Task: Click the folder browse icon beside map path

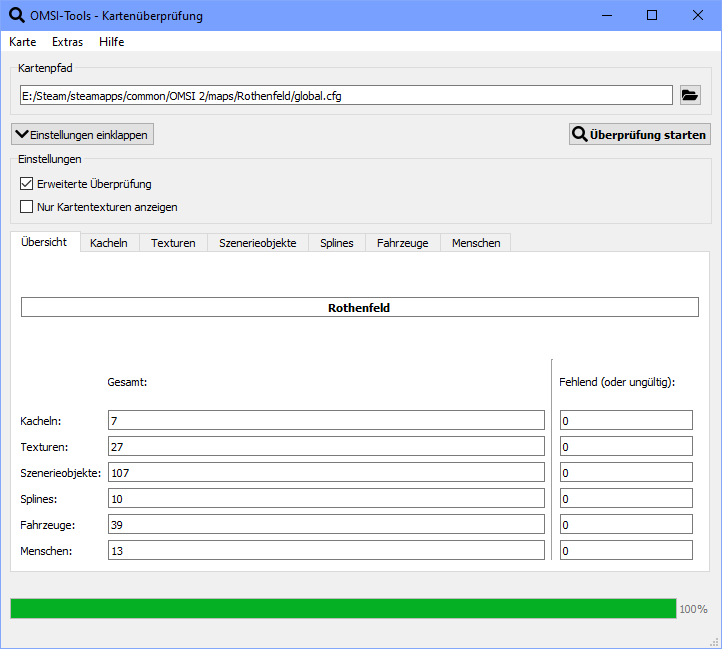Action: 690,95
